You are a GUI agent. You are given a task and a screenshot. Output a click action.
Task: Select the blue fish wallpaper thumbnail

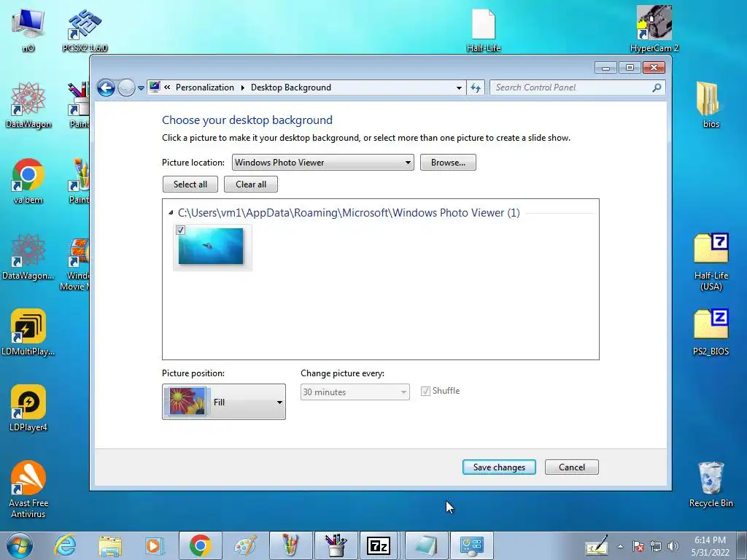211,246
